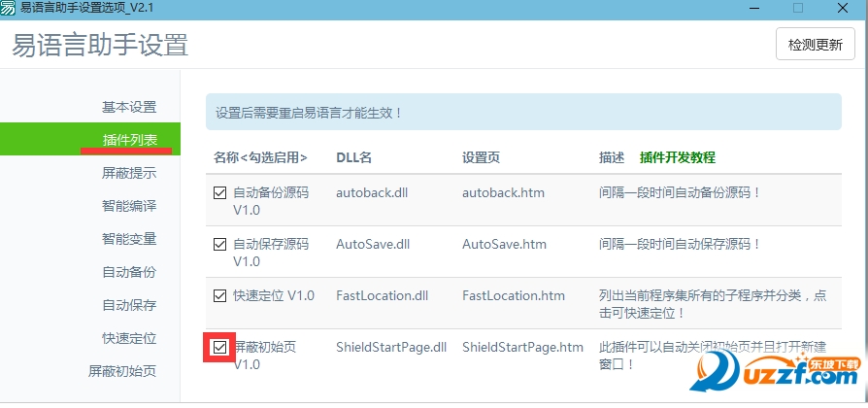Viewport: 868px width, 408px height.
Task: Open 快速定位 settings in the sidebar
Action: [x=129, y=338]
